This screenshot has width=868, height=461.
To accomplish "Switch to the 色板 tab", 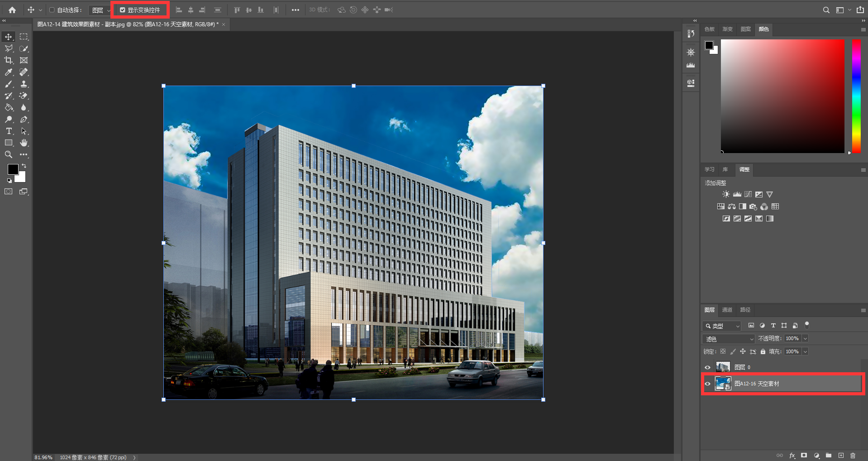I will coord(709,29).
